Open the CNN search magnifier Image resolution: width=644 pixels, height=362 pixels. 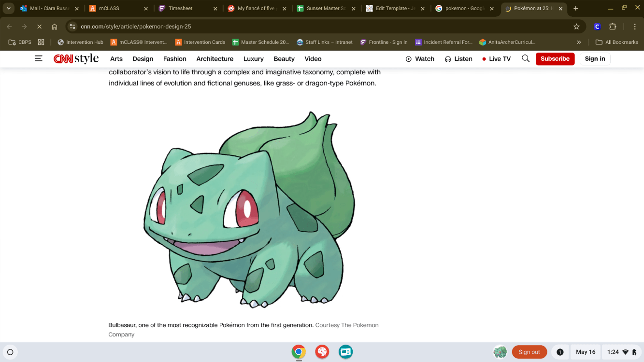coord(526,59)
